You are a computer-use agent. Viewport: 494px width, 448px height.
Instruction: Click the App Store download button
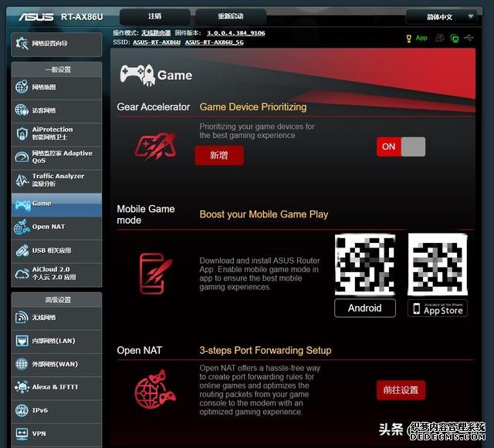(x=438, y=308)
